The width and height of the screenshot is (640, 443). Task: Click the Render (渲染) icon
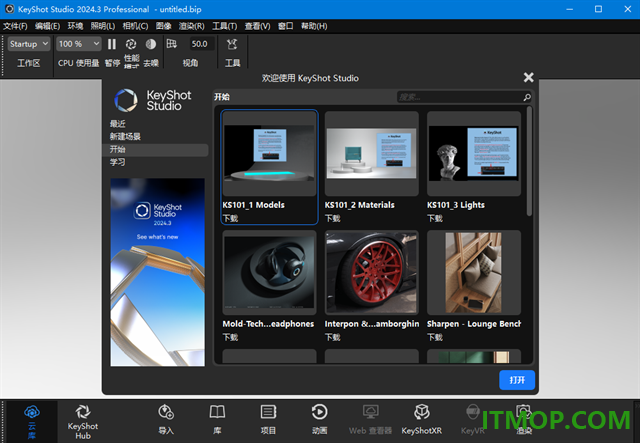[524, 412]
